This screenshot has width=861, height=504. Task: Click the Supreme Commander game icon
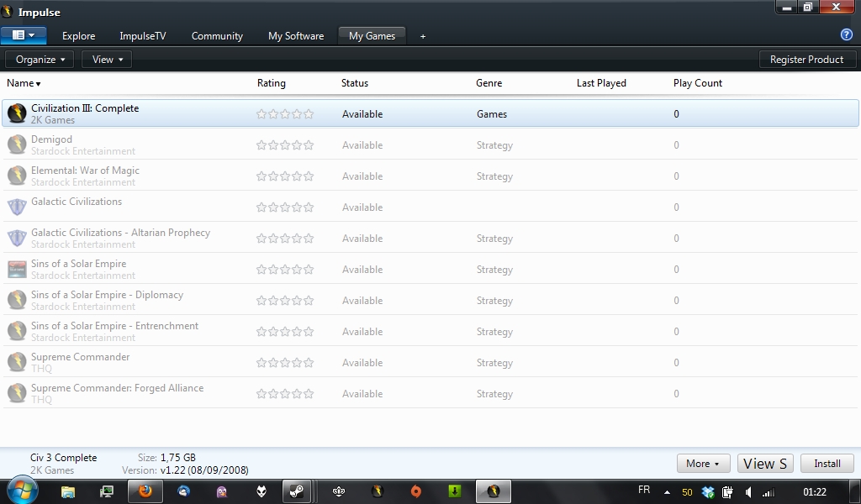(17, 363)
